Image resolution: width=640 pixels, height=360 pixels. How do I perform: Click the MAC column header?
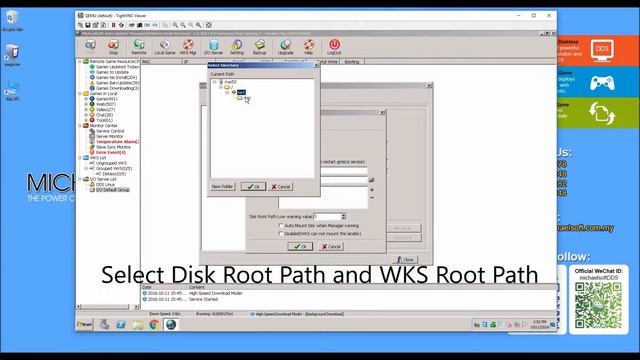click(x=161, y=62)
